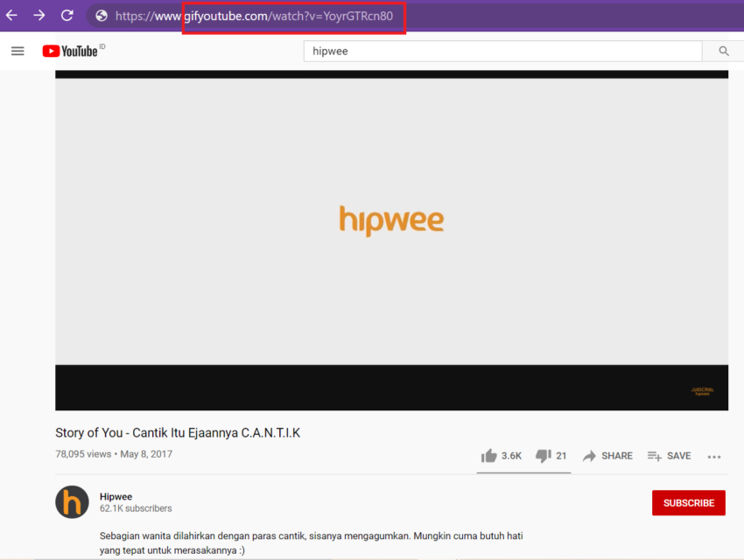The height and width of the screenshot is (560, 744).
Task: Click the globe site info icon
Action: coord(101,16)
